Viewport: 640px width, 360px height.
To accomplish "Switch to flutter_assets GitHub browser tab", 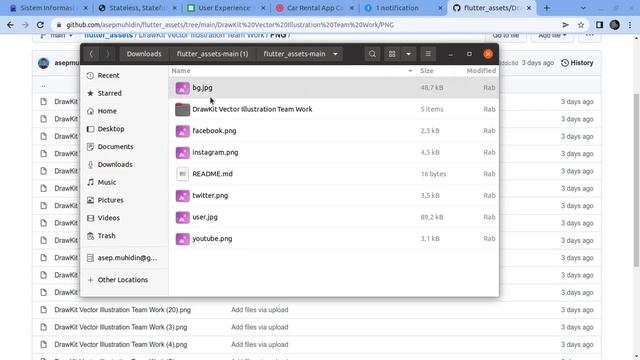I will (x=492, y=8).
